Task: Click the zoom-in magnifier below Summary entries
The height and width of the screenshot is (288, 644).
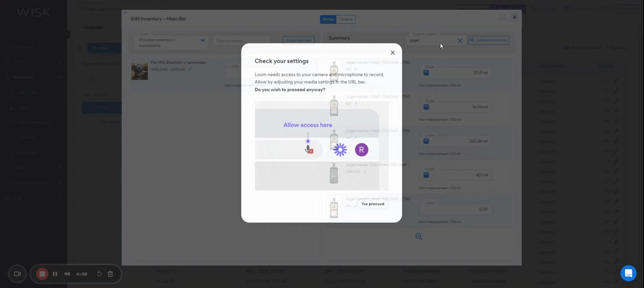Action: click(419, 236)
